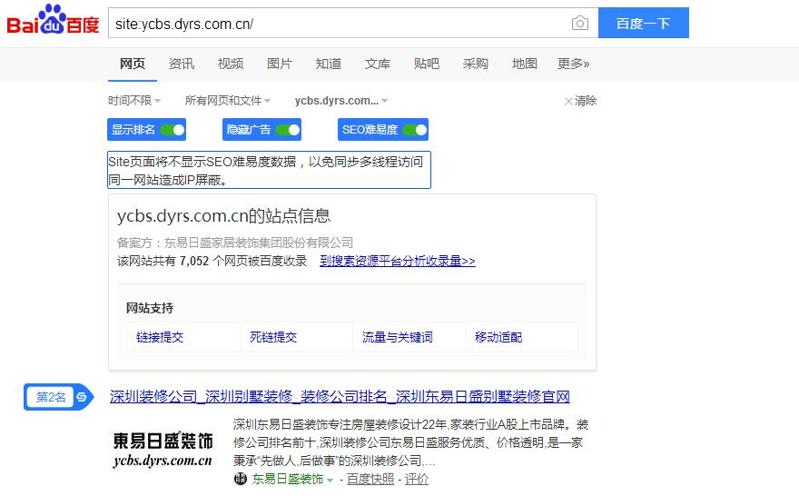The image size is (799, 496).
Task: Open 到搜索资源平台分析收录量 link
Action: click(397, 261)
